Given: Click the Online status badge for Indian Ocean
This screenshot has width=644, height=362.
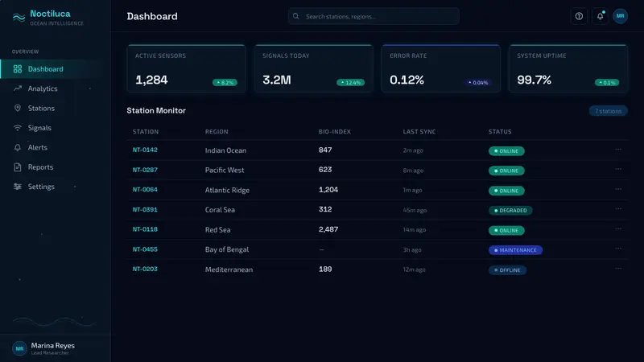Looking at the screenshot, I should [506, 151].
